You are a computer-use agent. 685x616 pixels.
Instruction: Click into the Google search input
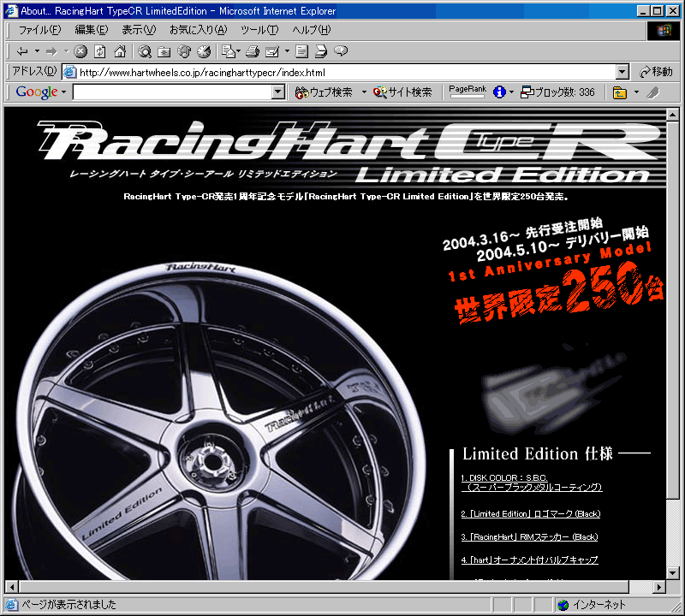[x=172, y=92]
